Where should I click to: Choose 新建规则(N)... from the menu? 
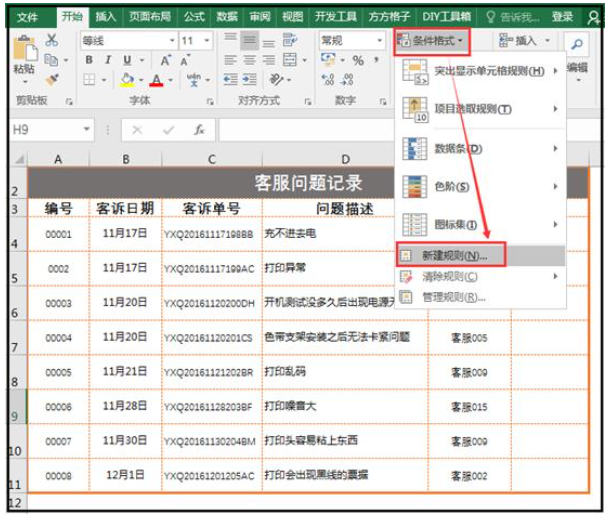pos(450,256)
